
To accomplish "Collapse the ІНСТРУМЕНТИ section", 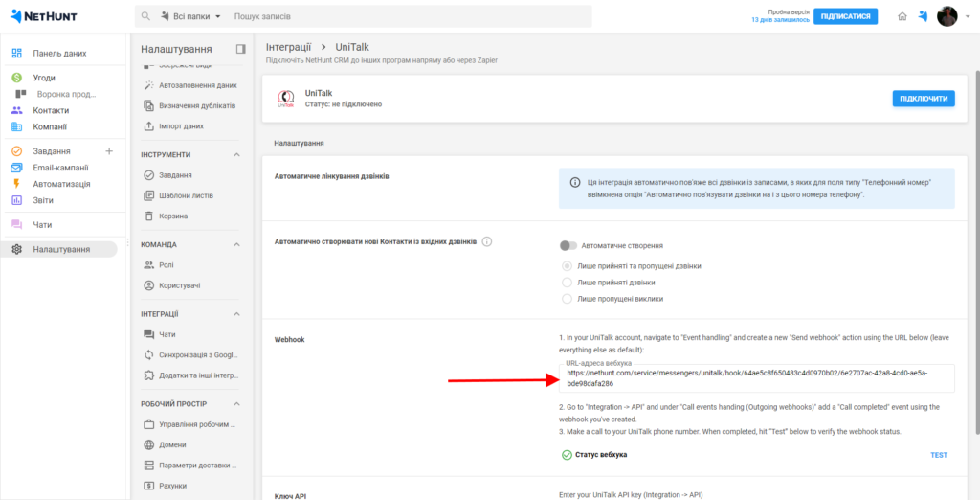I will click(x=236, y=154).
